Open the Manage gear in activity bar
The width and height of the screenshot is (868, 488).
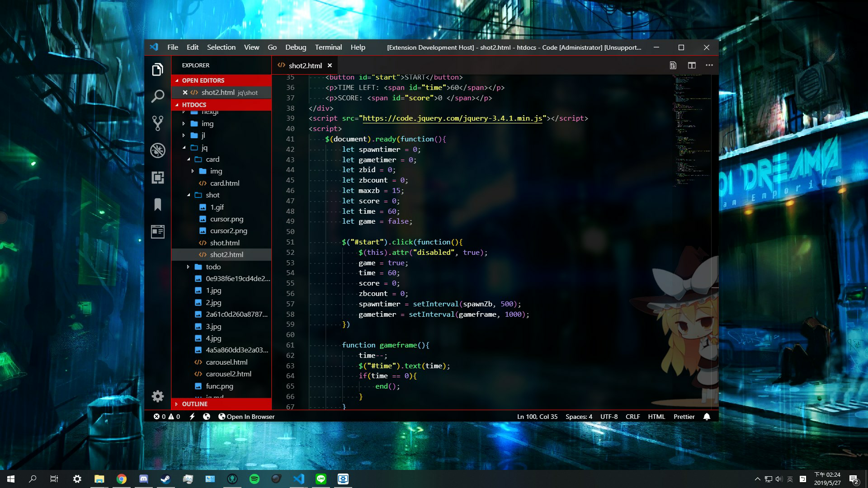pyautogui.click(x=157, y=396)
